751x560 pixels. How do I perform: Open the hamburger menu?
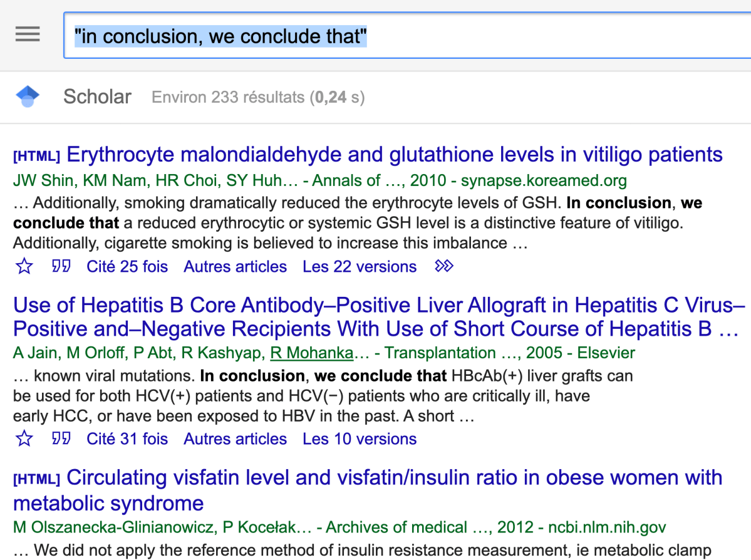pos(28,34)
